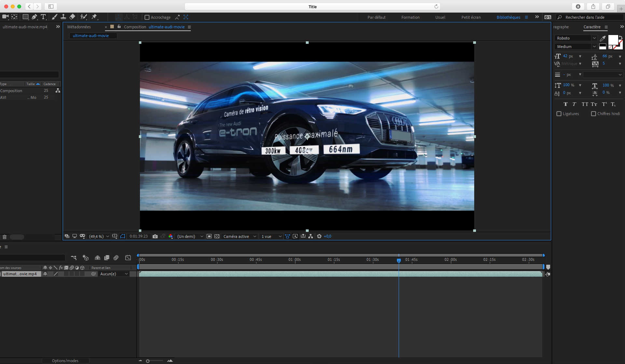Switch to the Usuel workspace
625x364 pixels.
pos(440,17)
